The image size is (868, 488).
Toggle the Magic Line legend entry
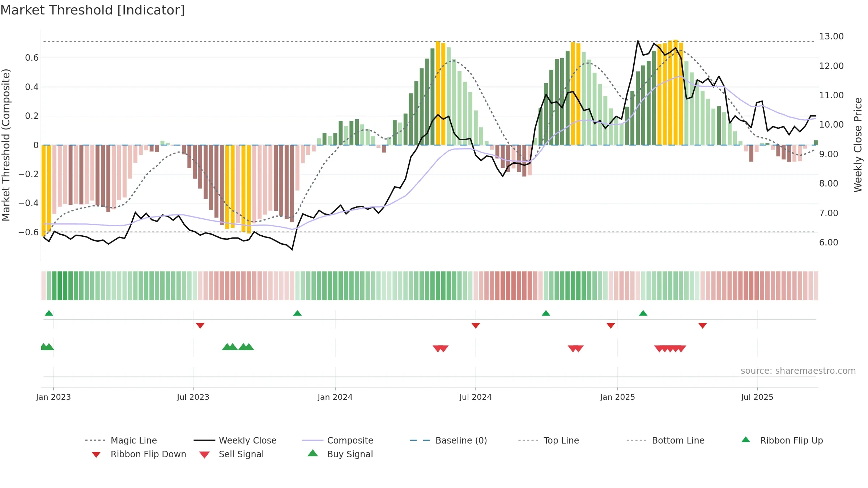(121, 440)
